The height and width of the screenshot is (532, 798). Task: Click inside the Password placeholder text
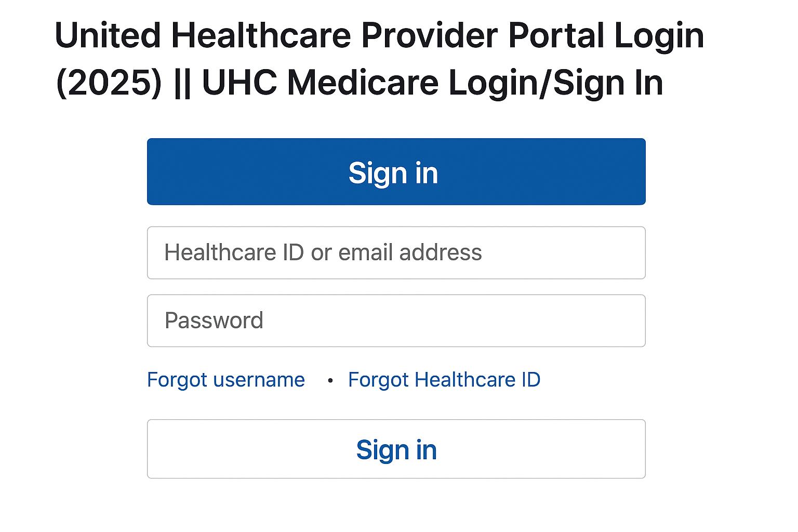[214, 321]
